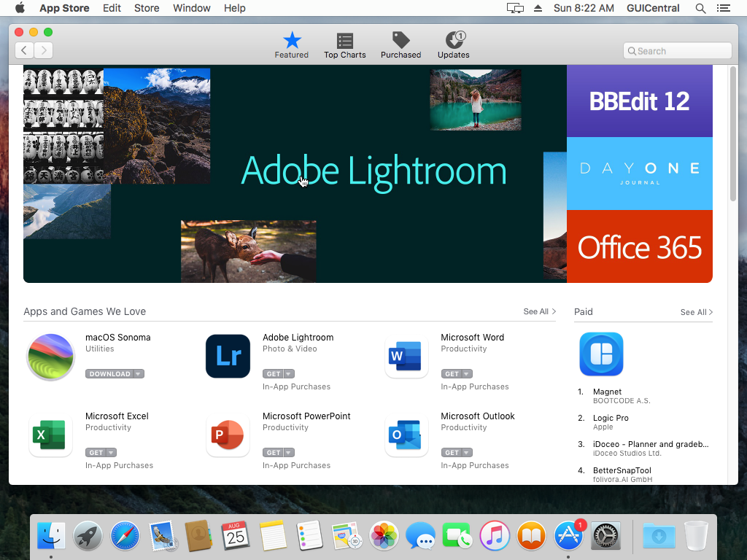Open iTunes music icon in the Dock
The width and height of the screenshot is (747, 560).
coord(495,536)
